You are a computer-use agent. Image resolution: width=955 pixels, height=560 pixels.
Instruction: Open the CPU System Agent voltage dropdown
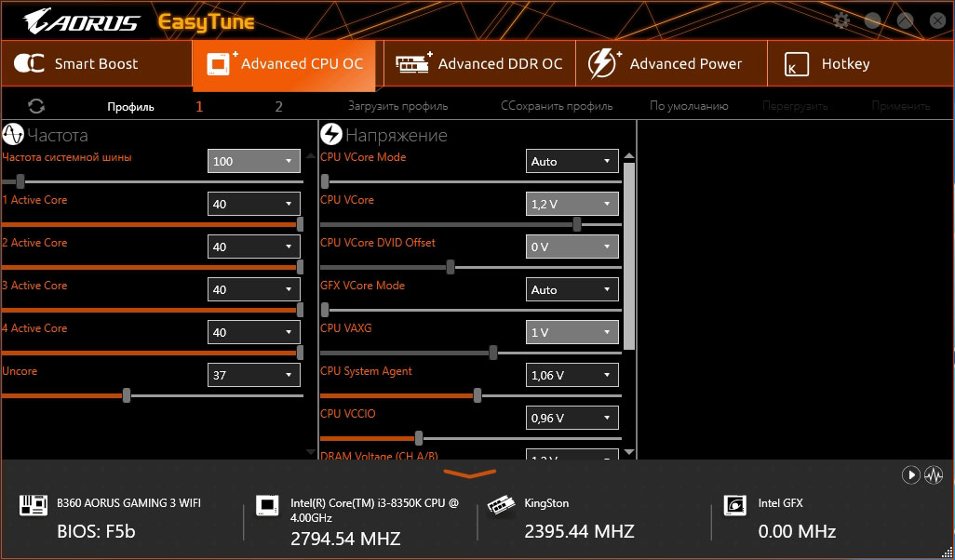tap(572, 375)
